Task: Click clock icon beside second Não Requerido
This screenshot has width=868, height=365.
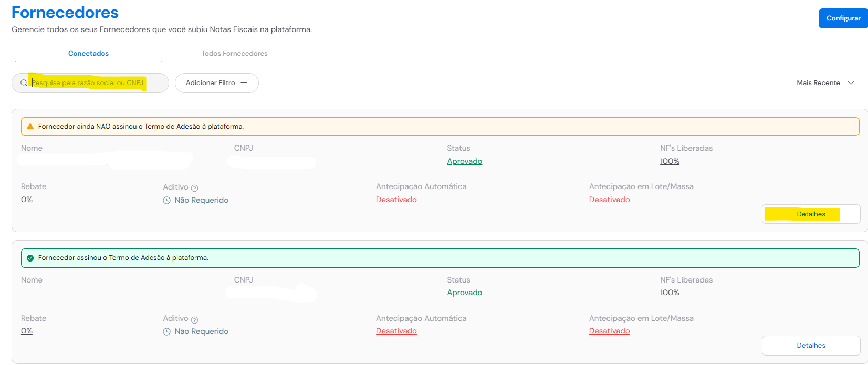Action: [x=166, y=331]
